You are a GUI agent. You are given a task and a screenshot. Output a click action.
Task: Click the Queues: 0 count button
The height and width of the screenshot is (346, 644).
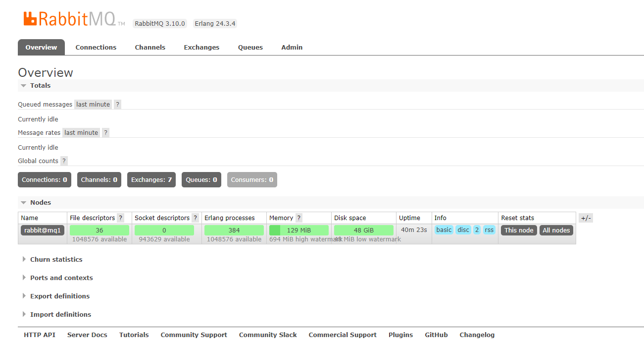pyautogui.click(x=201, y=180)
